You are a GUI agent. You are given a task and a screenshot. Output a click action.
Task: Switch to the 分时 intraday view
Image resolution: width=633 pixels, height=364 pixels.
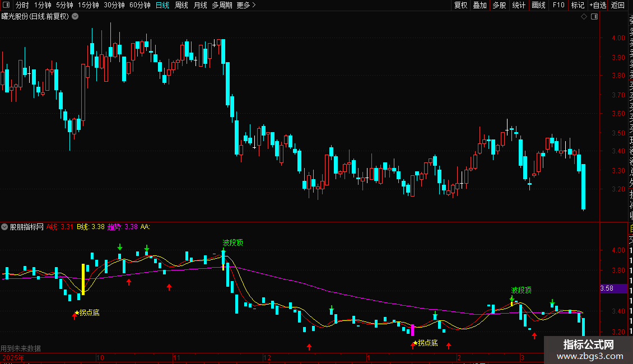coord(22,5)
